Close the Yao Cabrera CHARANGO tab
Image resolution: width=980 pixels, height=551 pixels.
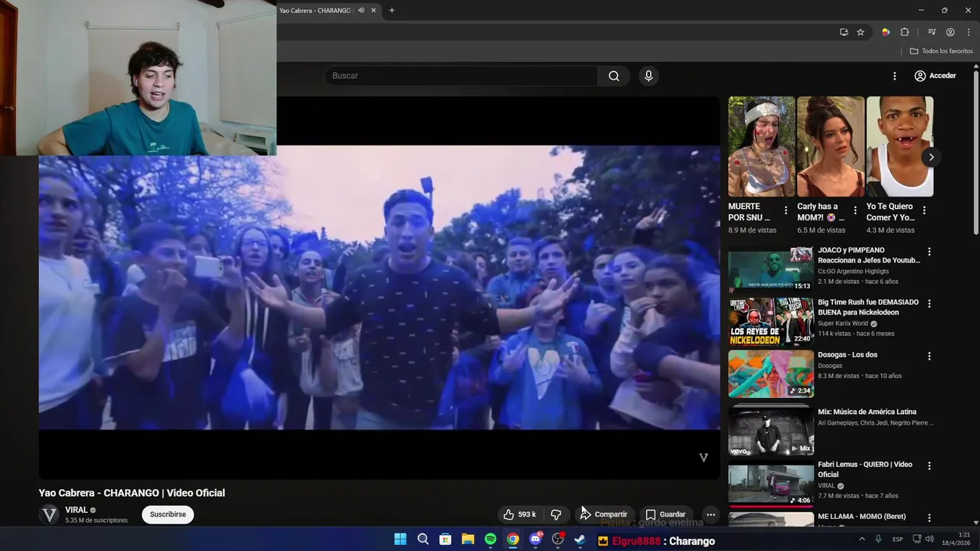coord(374,11)
